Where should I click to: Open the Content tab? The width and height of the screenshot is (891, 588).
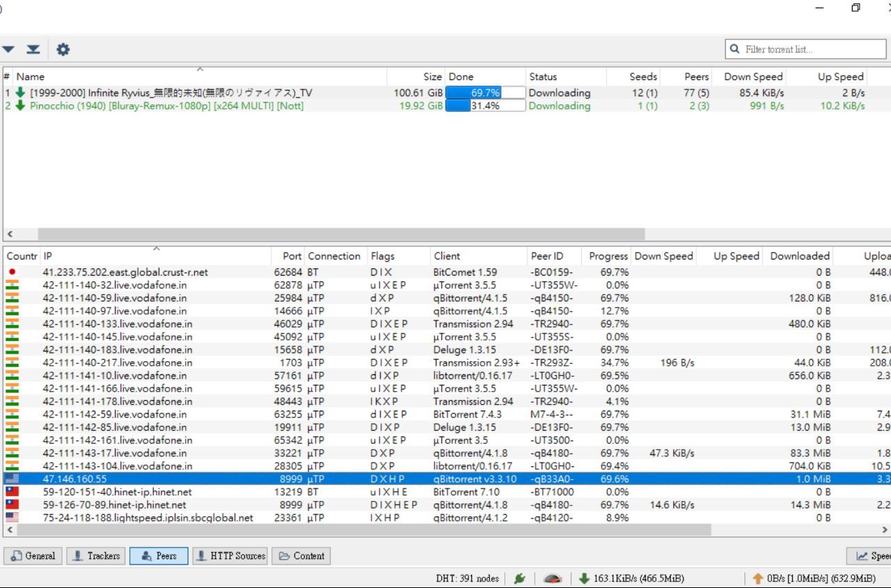tap(301, 556)
